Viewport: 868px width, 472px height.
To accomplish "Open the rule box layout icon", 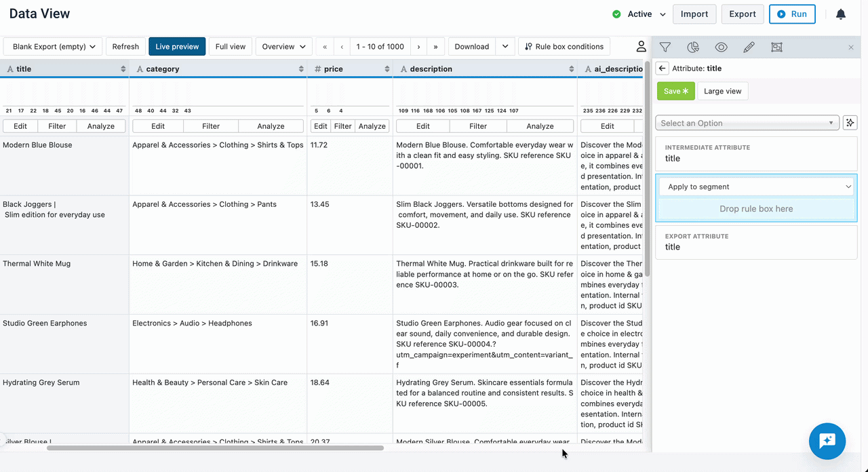I will click(776, 47).
